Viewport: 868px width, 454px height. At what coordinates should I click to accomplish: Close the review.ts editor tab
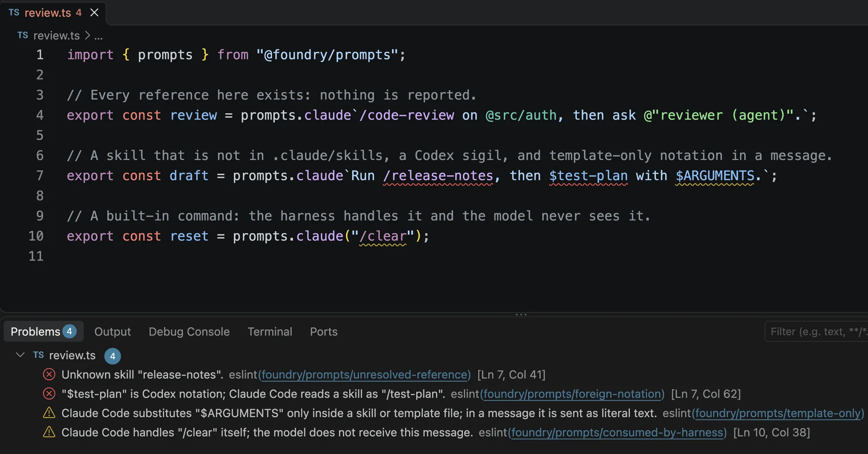[x=94, y=13]
